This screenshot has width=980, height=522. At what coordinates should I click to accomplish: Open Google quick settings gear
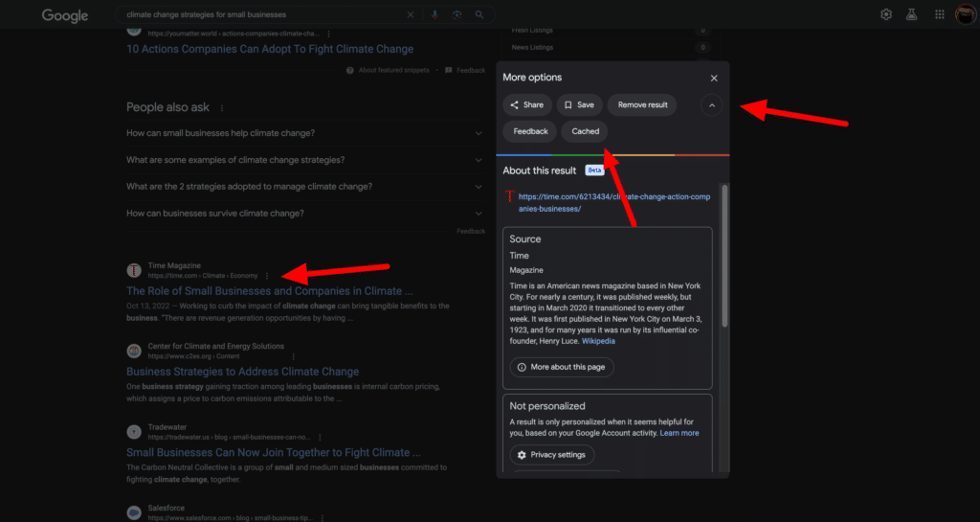(886, 14)
